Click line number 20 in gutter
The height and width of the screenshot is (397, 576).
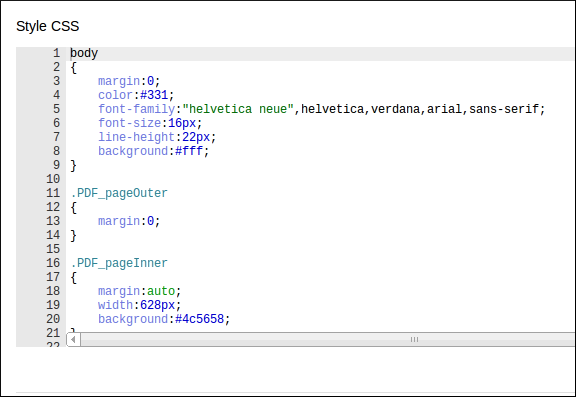(x=53, y=319)
